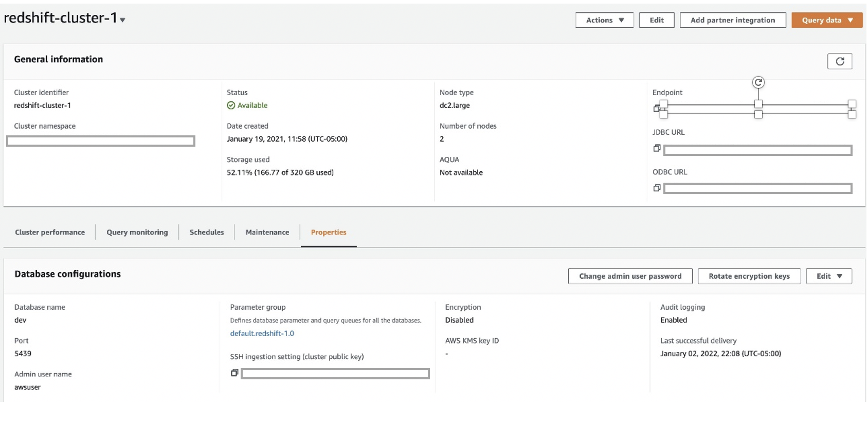868x421 pixels.
Task: Click the Cluster namespace label
Action: 45,126
